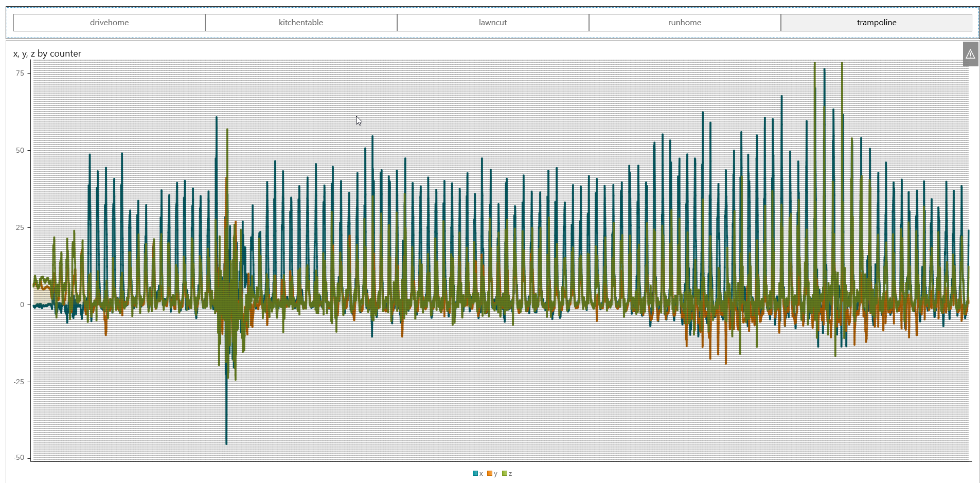This screenshot has height=483, width=980.
Task: Click the tallest green peak in left half
Action: click(x=227, y=130)
